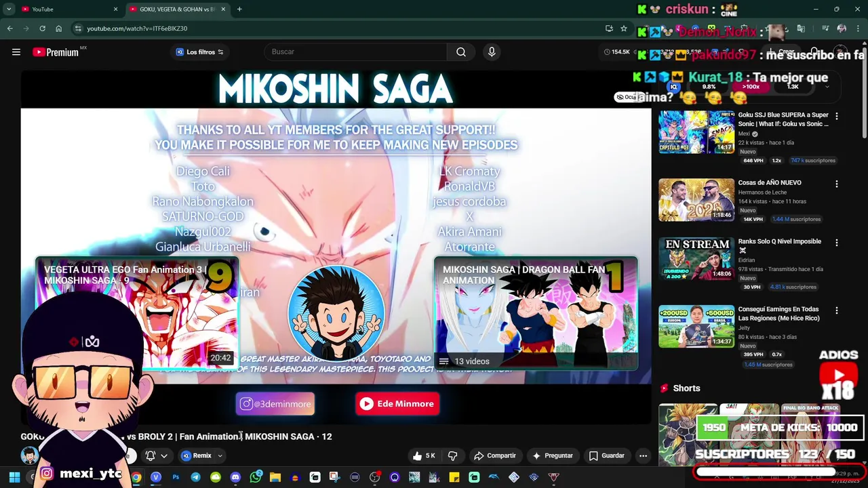Open Photoshop from the taskbar

pos(176,477)
